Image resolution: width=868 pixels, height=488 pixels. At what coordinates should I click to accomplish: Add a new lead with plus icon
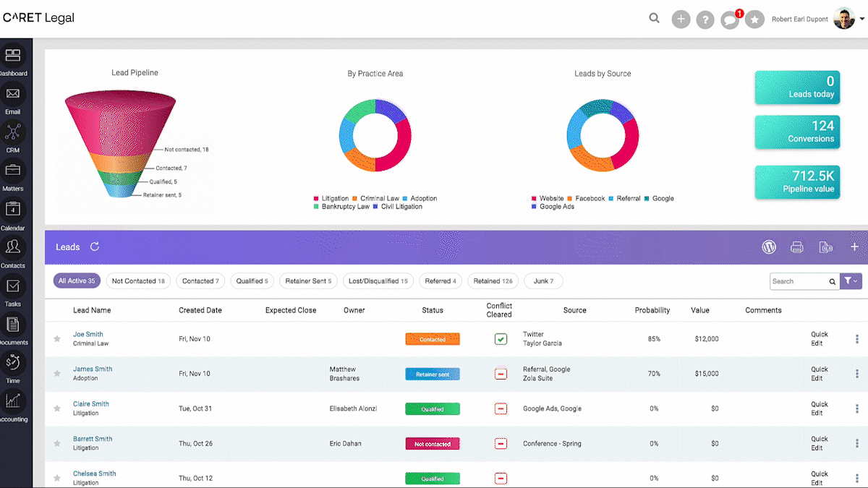854,247
